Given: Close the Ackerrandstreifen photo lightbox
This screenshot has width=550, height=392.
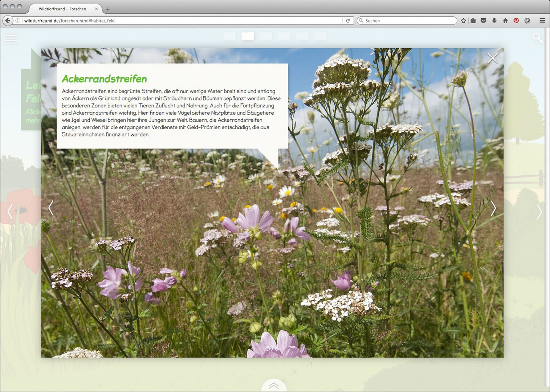Looking at the screenshot, I should (492, 58).
